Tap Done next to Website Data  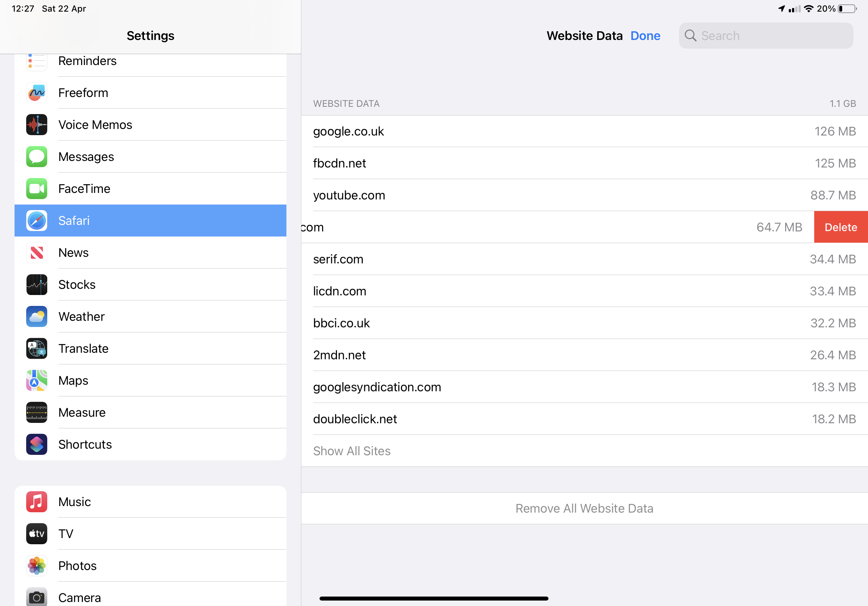(x=645, y=36)
